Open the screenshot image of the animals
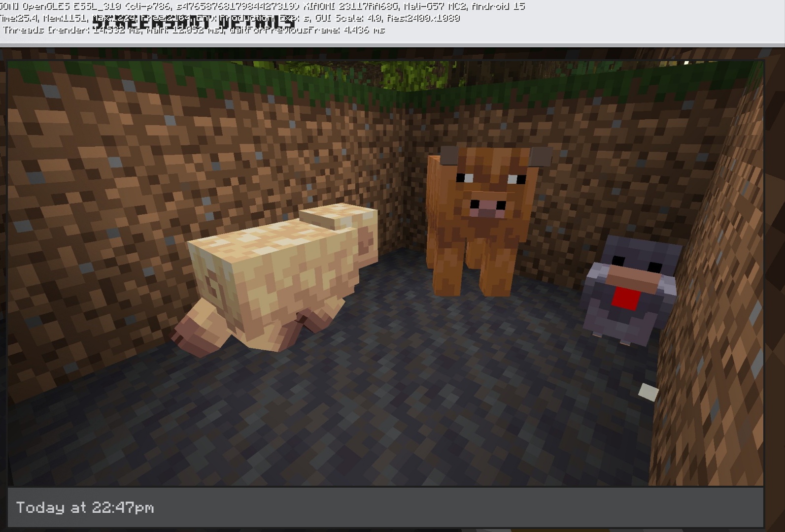 click(385, 273)
